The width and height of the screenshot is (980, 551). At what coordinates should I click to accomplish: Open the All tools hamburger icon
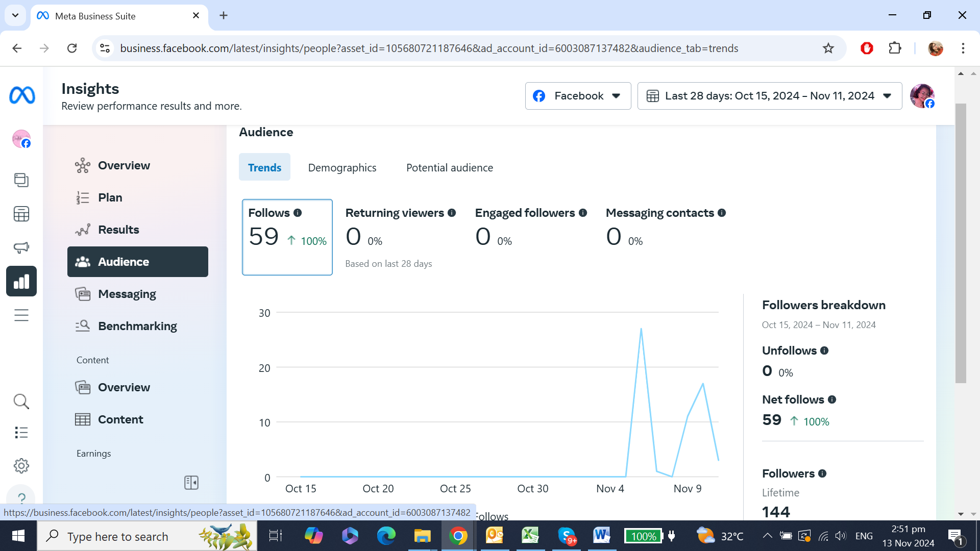(x=21, y=315)
